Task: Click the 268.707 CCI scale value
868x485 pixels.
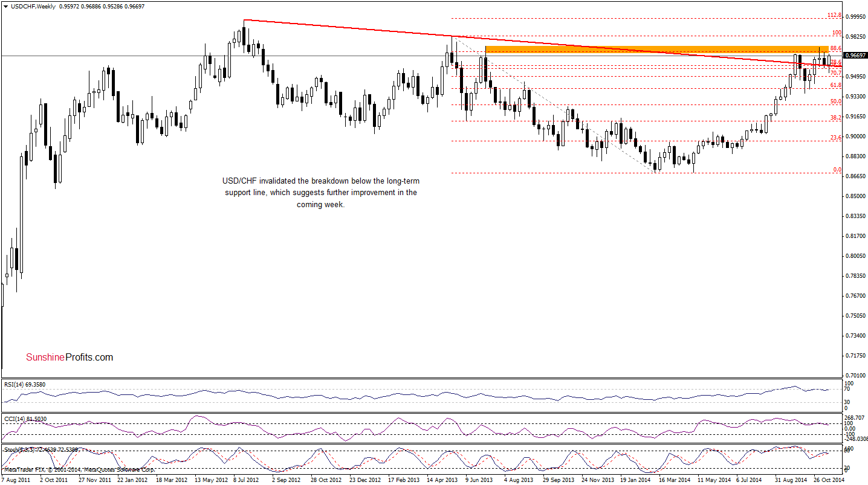Action: pyautogui.click(x=855, y=417)
